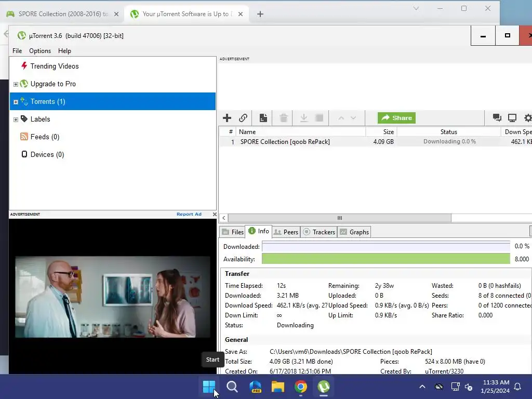Viewport: 532px width, 399px height.
Task: Close the sidebar advertisement with X
Action: click(x=215, y=214)
